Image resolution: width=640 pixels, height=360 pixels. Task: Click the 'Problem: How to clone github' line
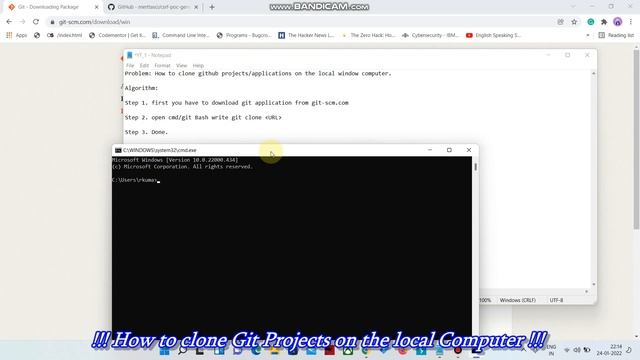[258, 73]
